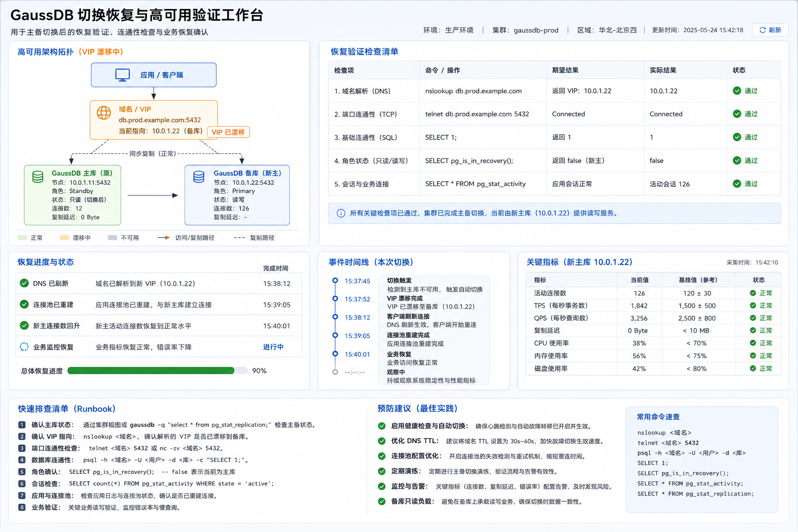Screen dimensions: 798x532
Task: Click the 实际结果 column header
Action: pos(663,70)
